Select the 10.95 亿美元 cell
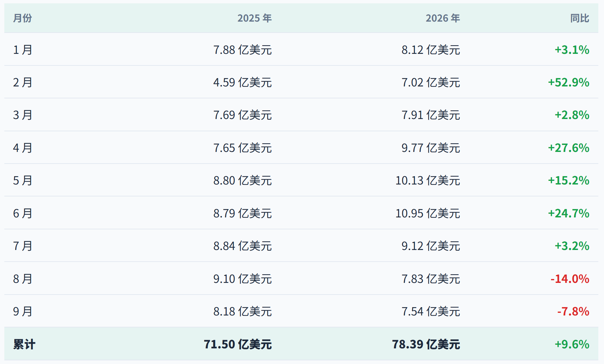Image resolution: width=604 pixels, height=364 pixels. 428,213
